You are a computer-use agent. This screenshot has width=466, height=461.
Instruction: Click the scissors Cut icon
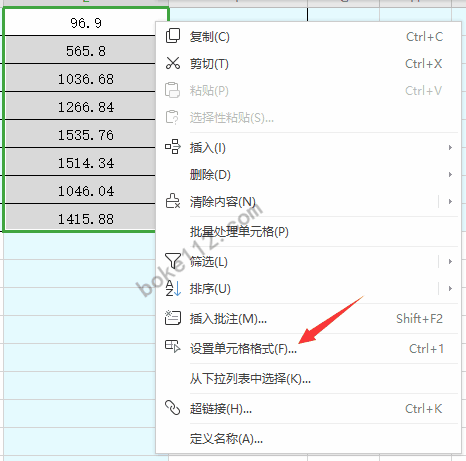(173, 63)
